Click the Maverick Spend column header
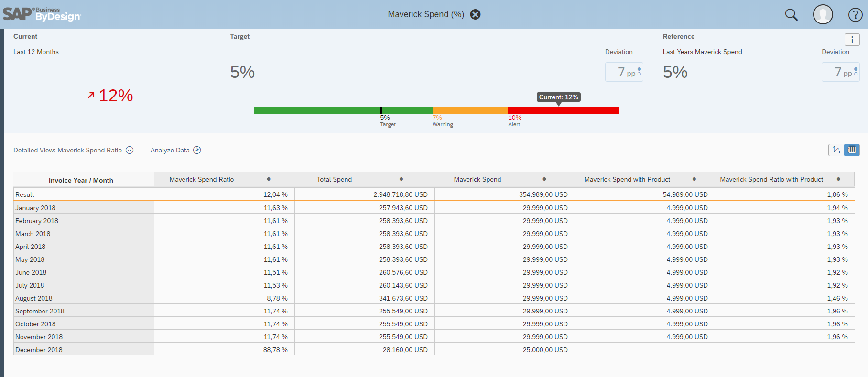868x377 pixels. 477,179
